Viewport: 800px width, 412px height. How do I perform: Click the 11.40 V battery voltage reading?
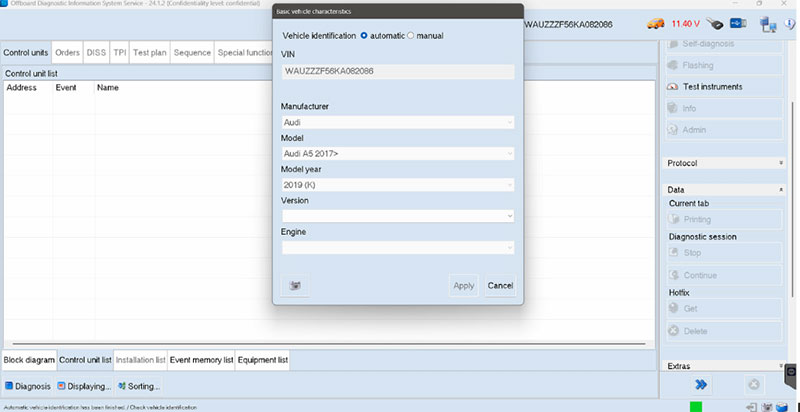[685, 24]
